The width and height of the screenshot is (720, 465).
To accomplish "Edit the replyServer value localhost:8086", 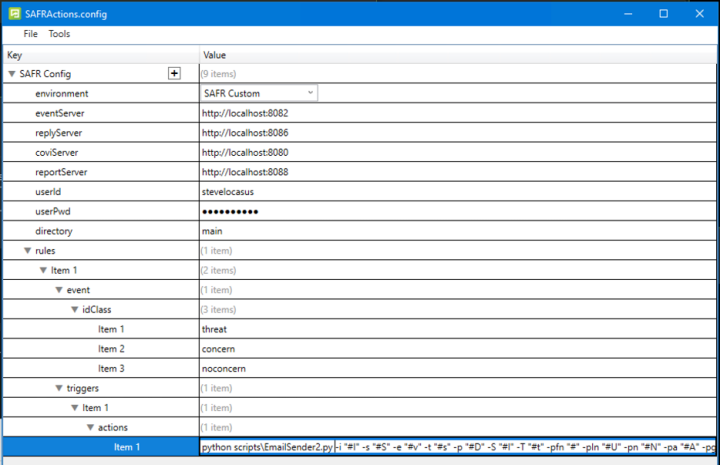I will click(458, 133).
